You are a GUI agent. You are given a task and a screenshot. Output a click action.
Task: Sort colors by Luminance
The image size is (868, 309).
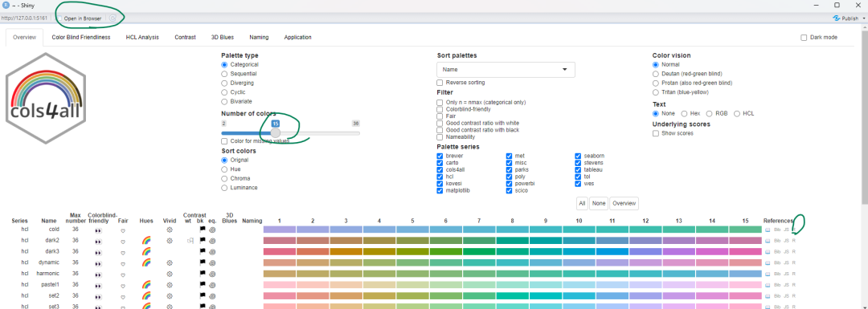tap(224, 187)
